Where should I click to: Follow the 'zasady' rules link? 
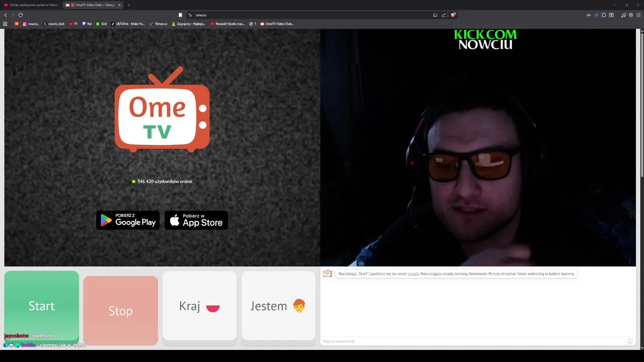pyautogui.click(x=414, y=274)
